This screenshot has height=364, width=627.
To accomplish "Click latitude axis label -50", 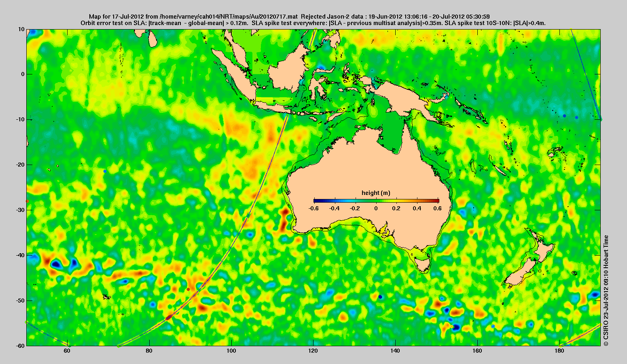I will (x=20, y=301).
